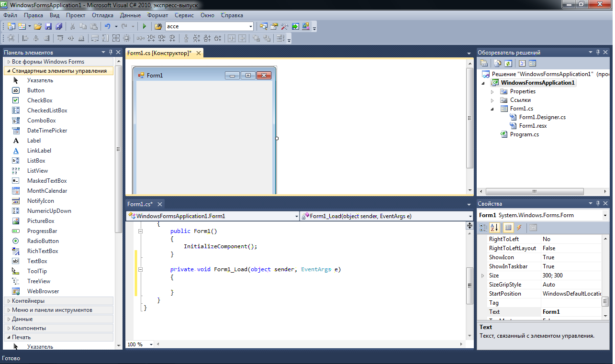Click the Undo arrow icon
Viewport: 615px width, 364px height.
pos(108,26)
